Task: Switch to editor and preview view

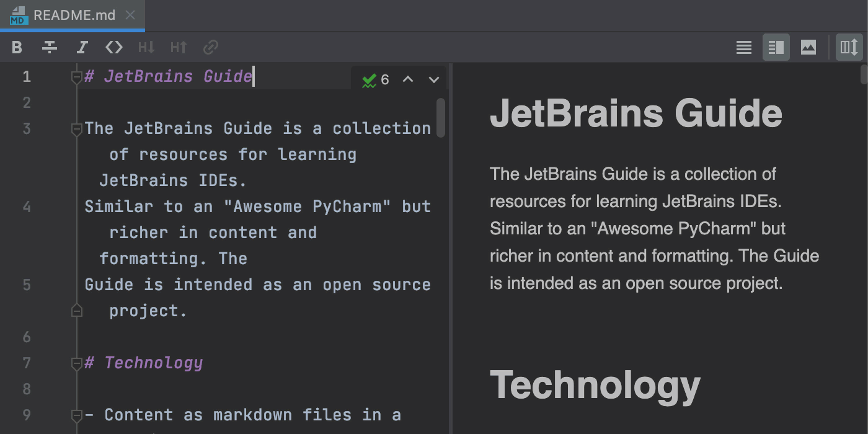Action: coord(776,47)
